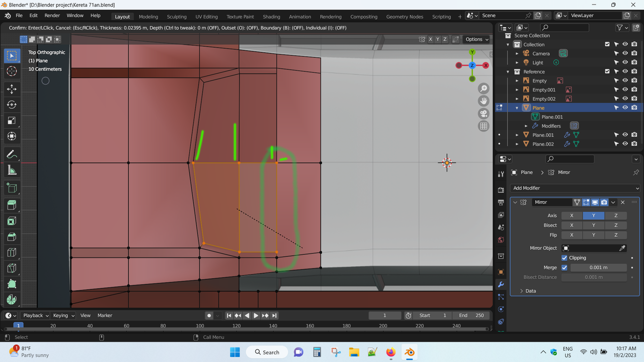Click the End frame field showing 250
Screen dimensions: 644x362
tap(471, 315)
